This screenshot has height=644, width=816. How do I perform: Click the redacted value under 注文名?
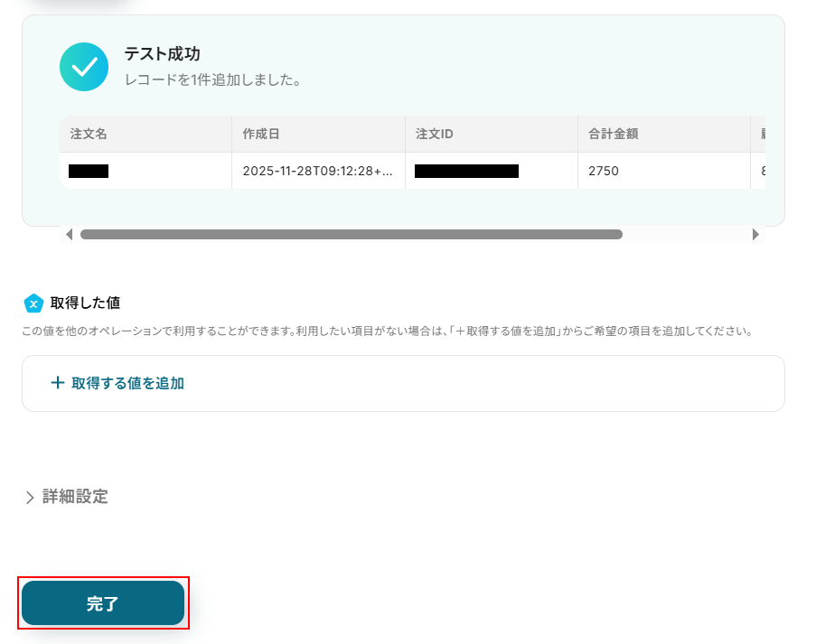89,171
